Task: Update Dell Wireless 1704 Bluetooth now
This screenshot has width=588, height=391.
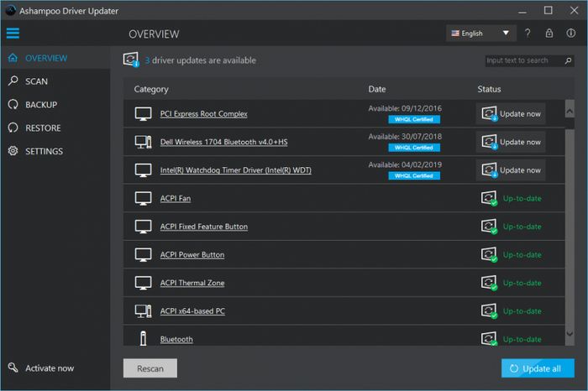Action: pos(511,142)
